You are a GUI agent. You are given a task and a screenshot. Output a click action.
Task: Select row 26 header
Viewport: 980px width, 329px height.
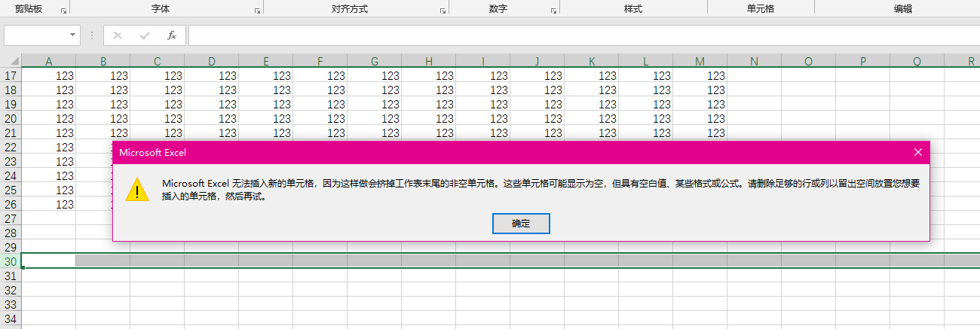(x=11, y=204)
